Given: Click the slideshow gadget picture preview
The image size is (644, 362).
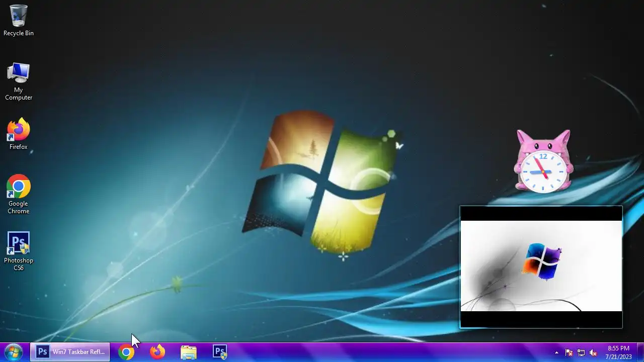Looking at the screenshot, I should tap(541, 267).
